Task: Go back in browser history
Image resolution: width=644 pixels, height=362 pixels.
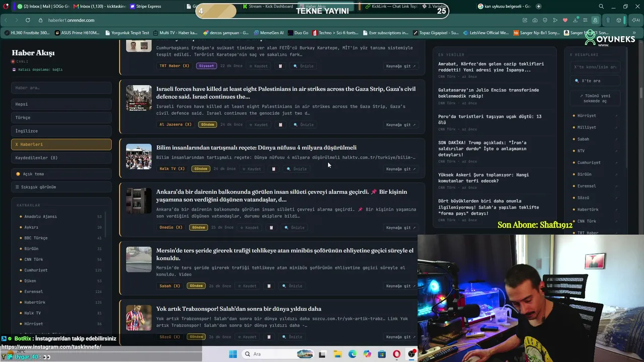Action: tap(6, 20)
